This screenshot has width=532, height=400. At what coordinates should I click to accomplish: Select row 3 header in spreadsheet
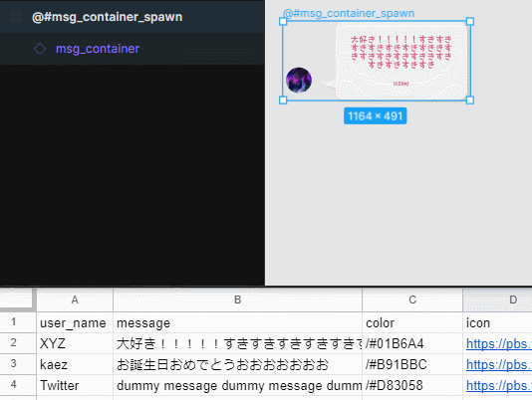18,364
